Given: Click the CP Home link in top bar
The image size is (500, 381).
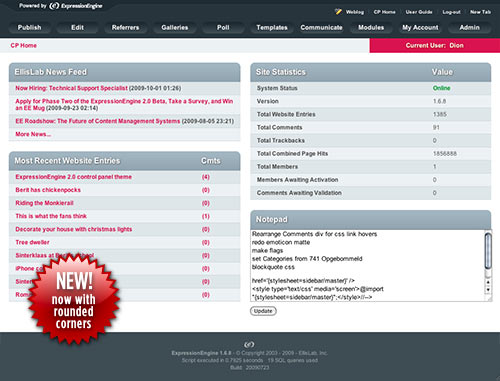Looking at the screenshot, I should coord(384,12).
